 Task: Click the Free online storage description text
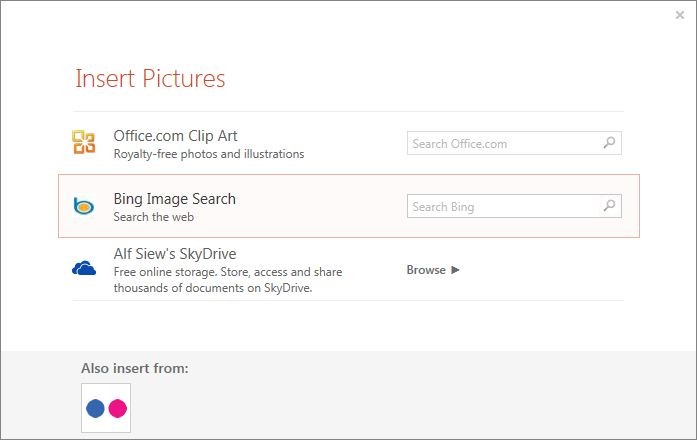click(228, 280)
